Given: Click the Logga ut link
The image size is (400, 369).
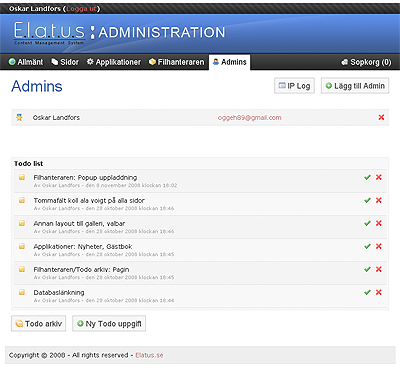Looking at the screenshot, I should point(81,9).
